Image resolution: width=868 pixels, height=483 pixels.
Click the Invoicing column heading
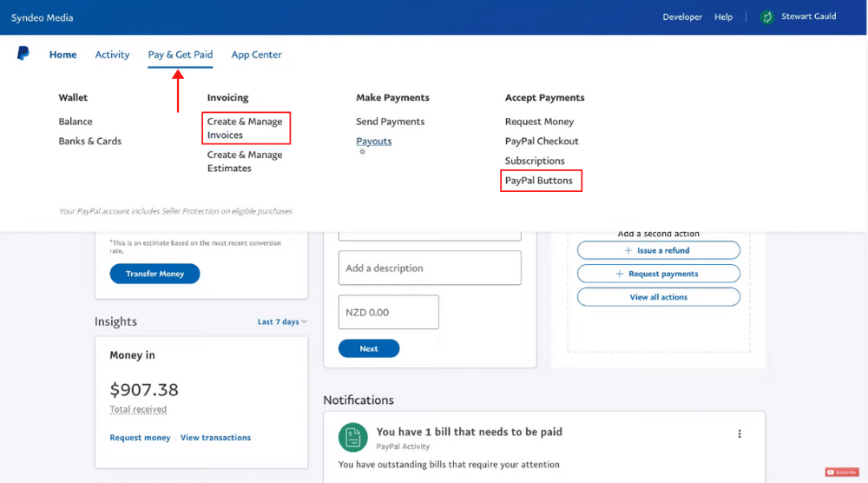[x=227, y=97]
